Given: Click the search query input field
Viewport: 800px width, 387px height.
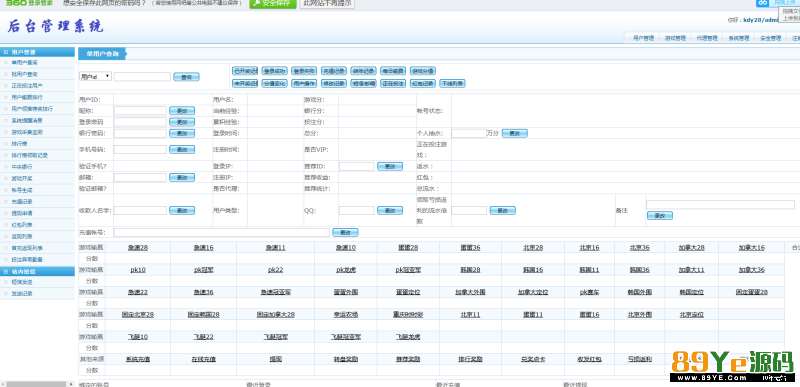Looking at the screenshot, I should pyautogui.click(x=142, y=76).
